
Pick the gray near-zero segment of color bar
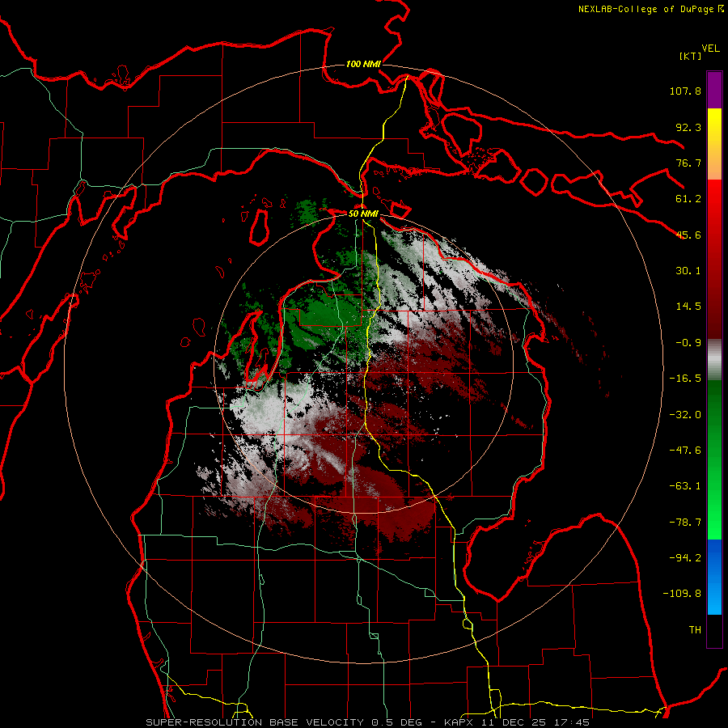click(x=714, y=360)
